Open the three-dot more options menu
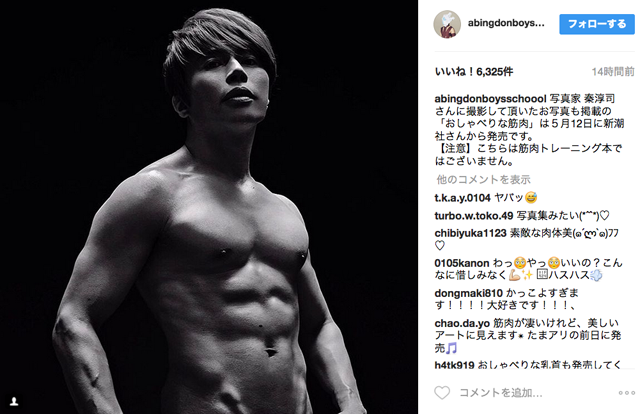Image resolution: width=640 pixels, height=414 pixels. 626,393
